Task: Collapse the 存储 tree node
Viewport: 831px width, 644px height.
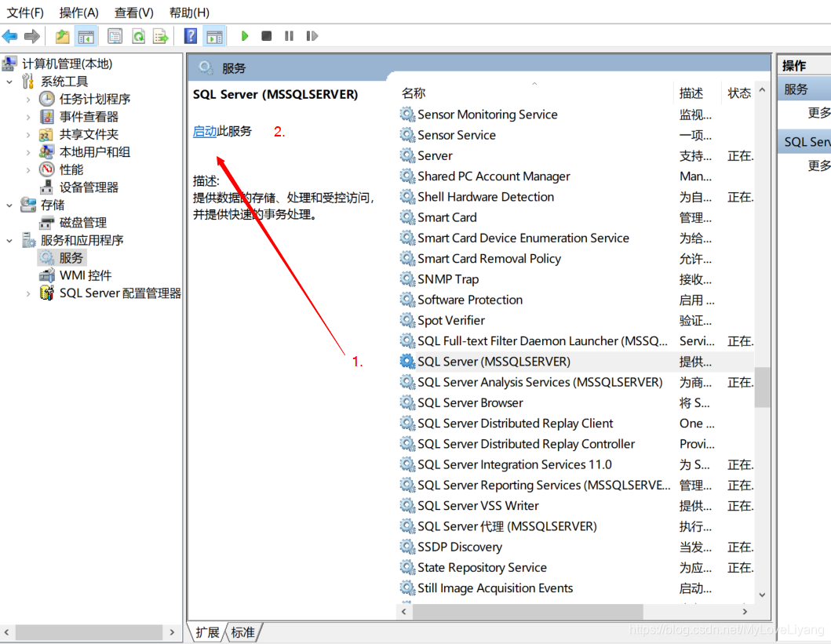Action: [x=9, y=205]
